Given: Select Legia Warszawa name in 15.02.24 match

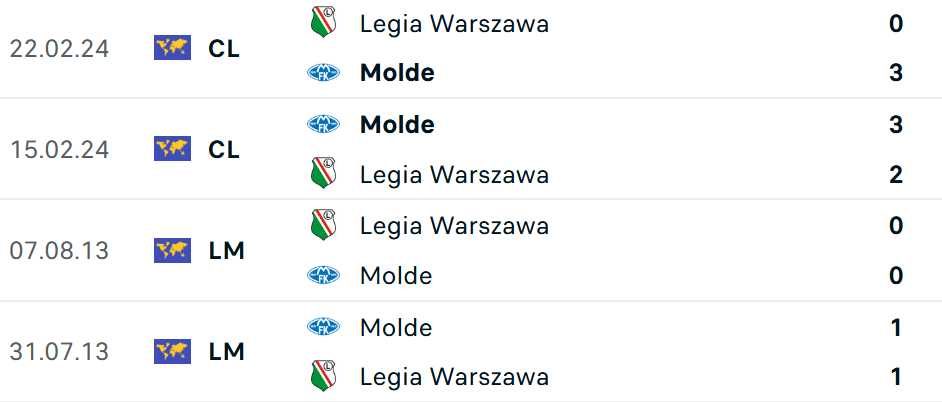Looking at the screenshot, I should (454, 174).
